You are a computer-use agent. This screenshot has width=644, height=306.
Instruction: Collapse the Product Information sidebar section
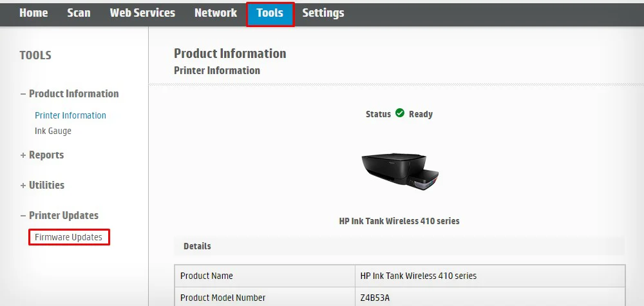coord(70,93)
